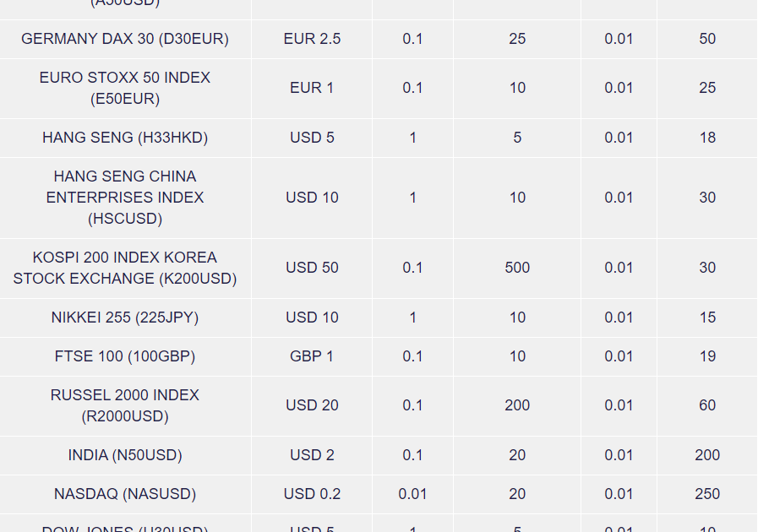Select the EURO STOXX 50 INDEX name
Screen dimensions: 758x532
tap(125, 88)
